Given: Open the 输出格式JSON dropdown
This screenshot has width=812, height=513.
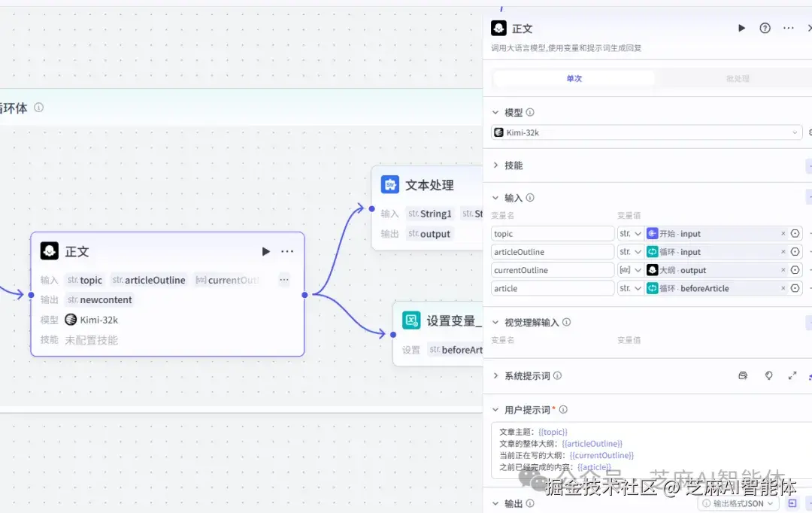Looking at the screenshot, I should [738, 504].
